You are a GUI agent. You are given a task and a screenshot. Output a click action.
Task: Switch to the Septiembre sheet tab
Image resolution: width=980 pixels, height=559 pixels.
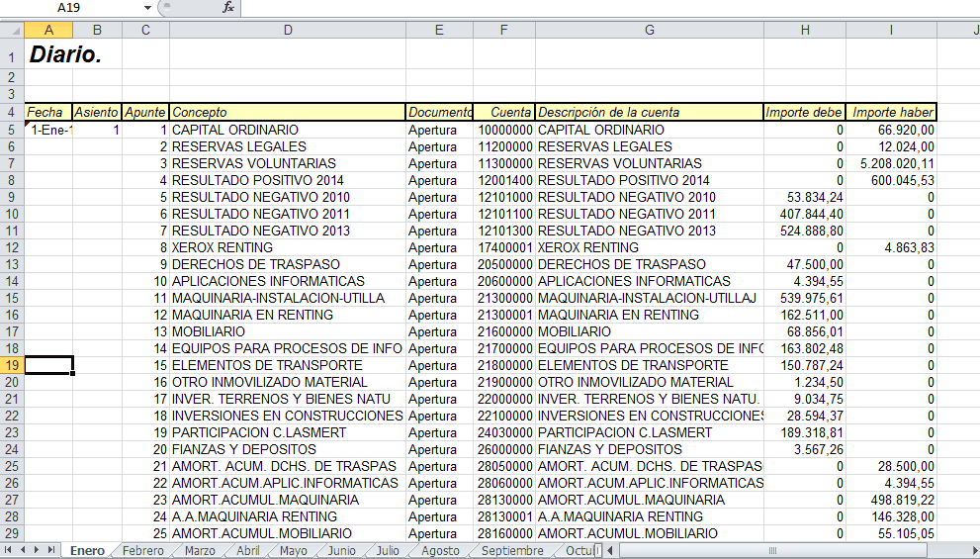(x=512, y=550)
